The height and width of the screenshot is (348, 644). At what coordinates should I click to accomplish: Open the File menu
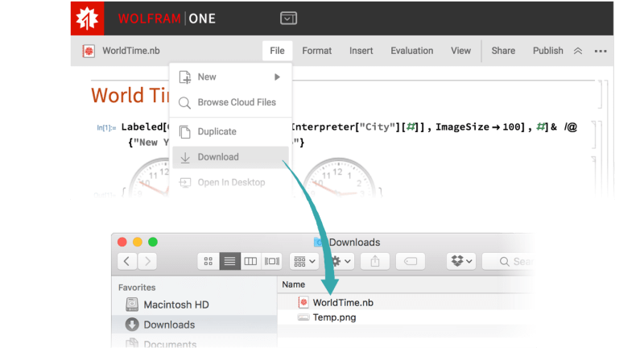[277, 51]
